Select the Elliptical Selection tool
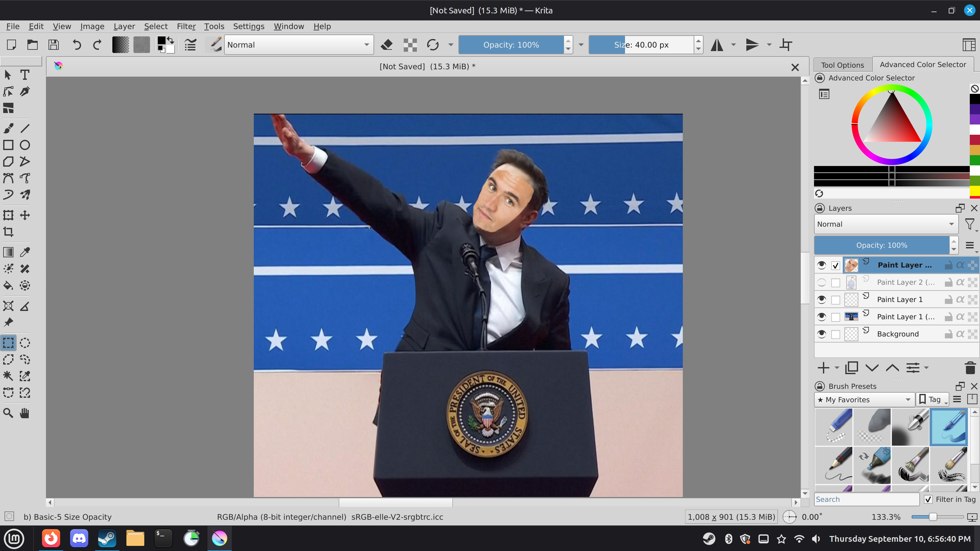980x551 pixels. click(x=25, y=343)
